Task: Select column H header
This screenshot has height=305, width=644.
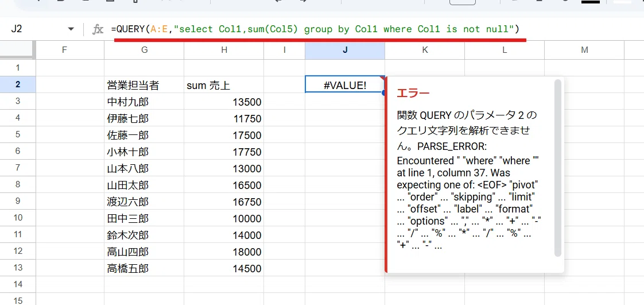Action: coord(224,50)
